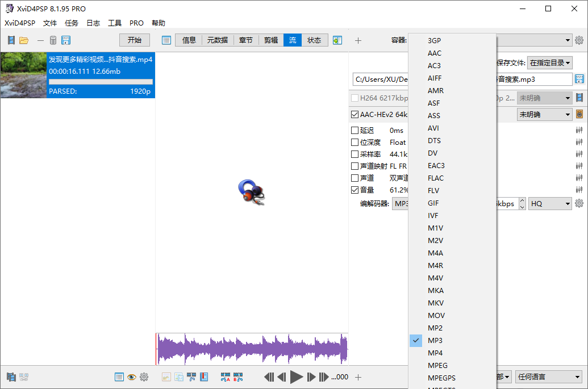
Task: Click the purple audio waveform timeline
Action: (252, 349)
